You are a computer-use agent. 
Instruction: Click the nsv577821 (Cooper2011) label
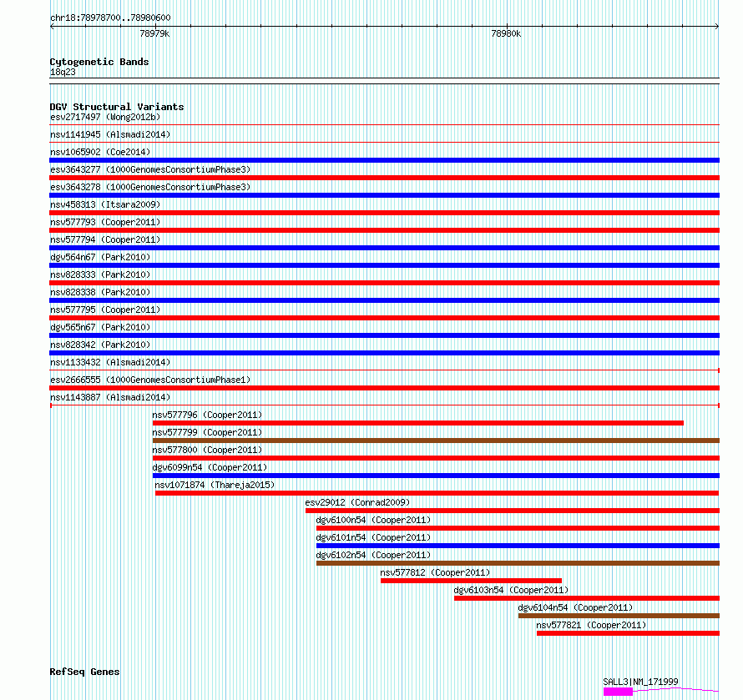click(x=591, y=625)
